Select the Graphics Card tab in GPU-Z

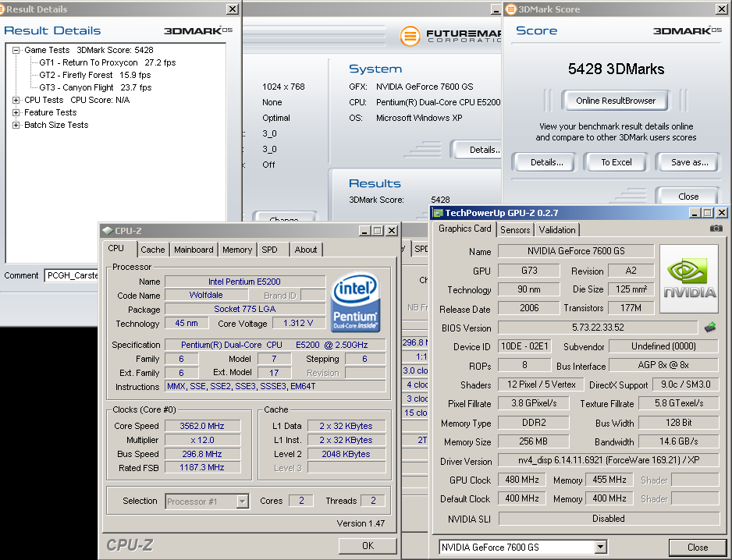(464, 229)
